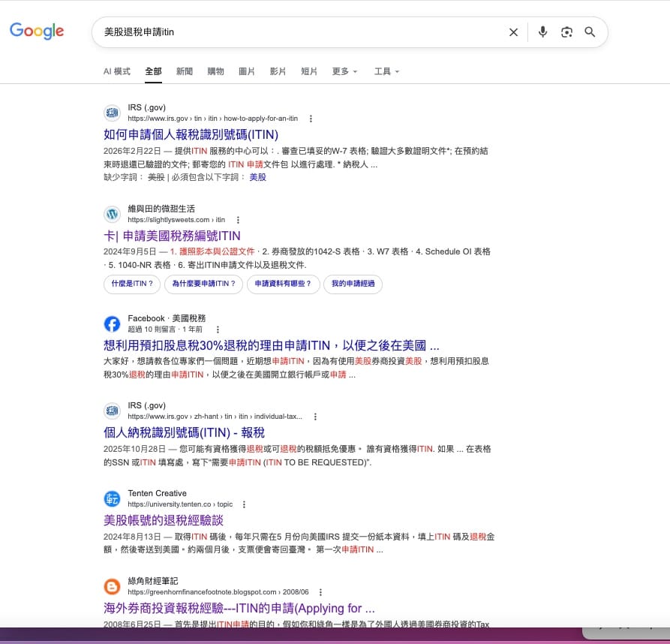Image resolution: width=670 pixels, height=644 pixels.
Task: Click the 綠角財經筆記 site name
Action: pos(152,581)
